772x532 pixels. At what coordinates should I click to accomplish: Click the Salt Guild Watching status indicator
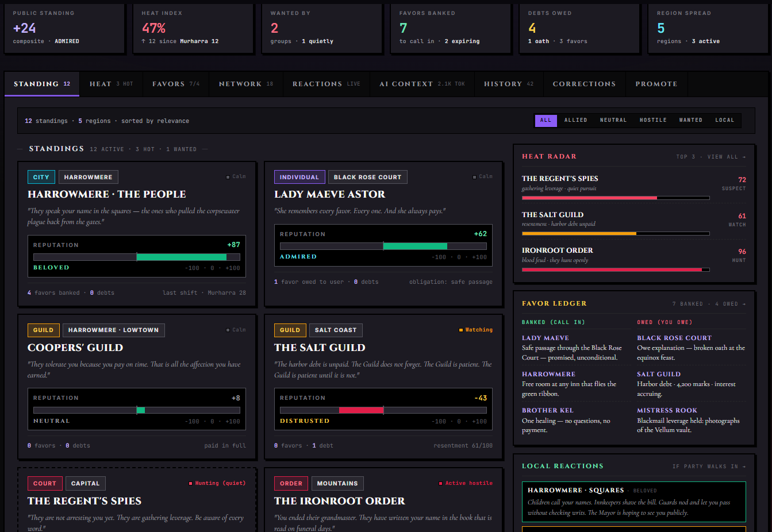[475, 330]
